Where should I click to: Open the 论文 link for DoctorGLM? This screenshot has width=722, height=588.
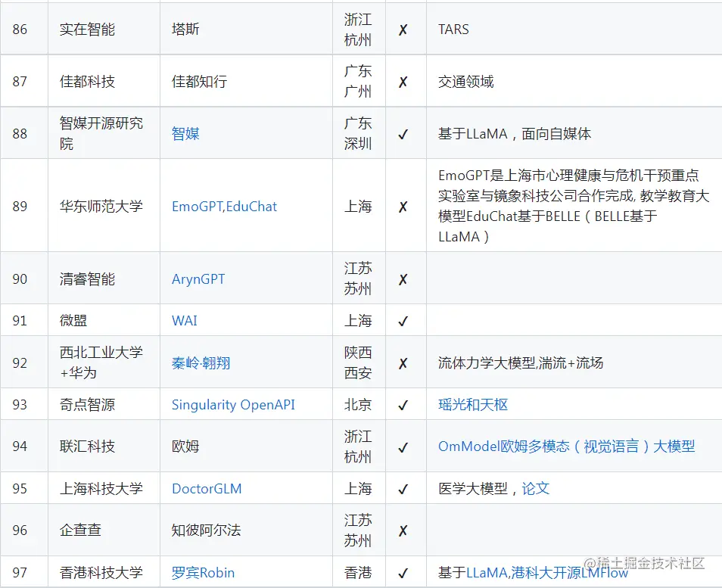[535, 488]
